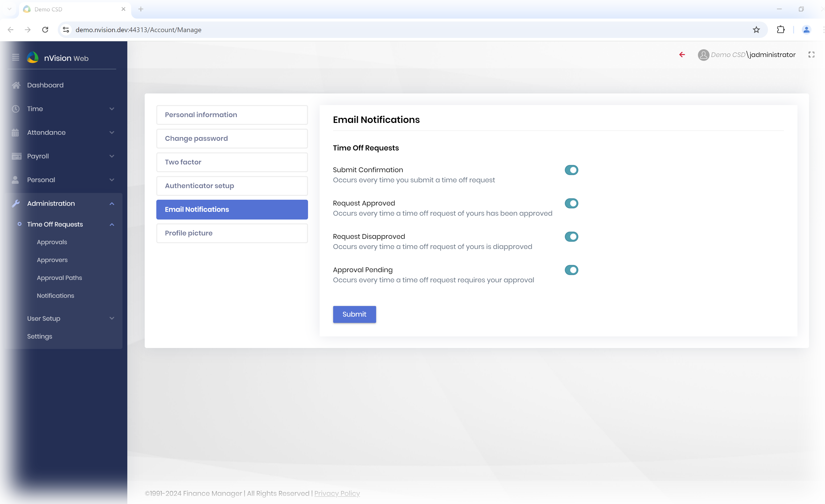
Task: Expand the Payroll sidebar menu
Action: click(63, 156)
